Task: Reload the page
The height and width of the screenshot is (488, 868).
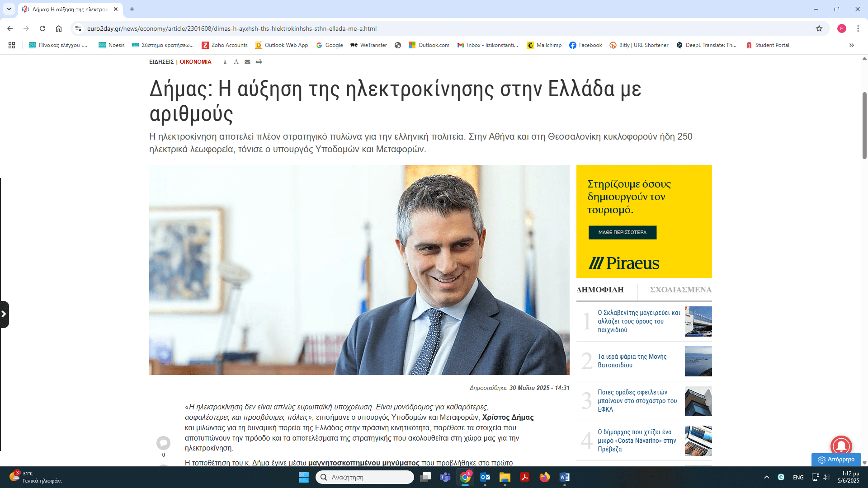Action: coord(42,28)
